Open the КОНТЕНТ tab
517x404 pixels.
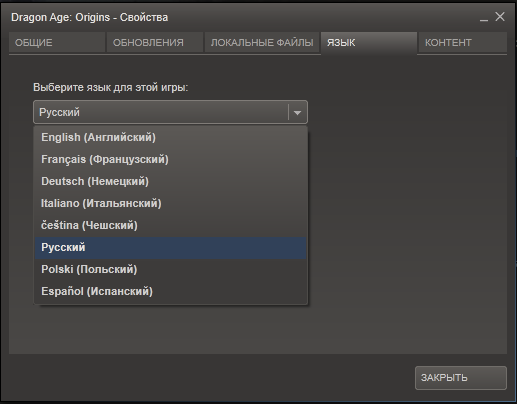pos(463,43)
